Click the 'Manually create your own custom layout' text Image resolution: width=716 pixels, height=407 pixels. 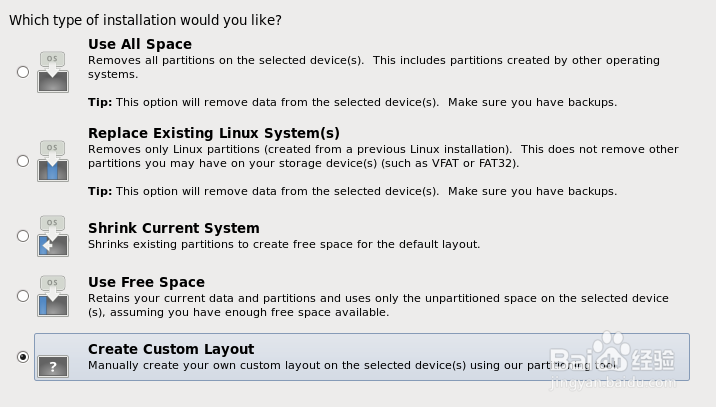(x=353, y=365)
